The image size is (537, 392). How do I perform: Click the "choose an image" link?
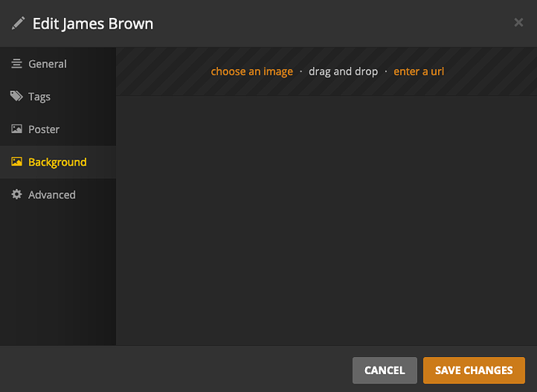pyautogui.click(x=251, y=72)
